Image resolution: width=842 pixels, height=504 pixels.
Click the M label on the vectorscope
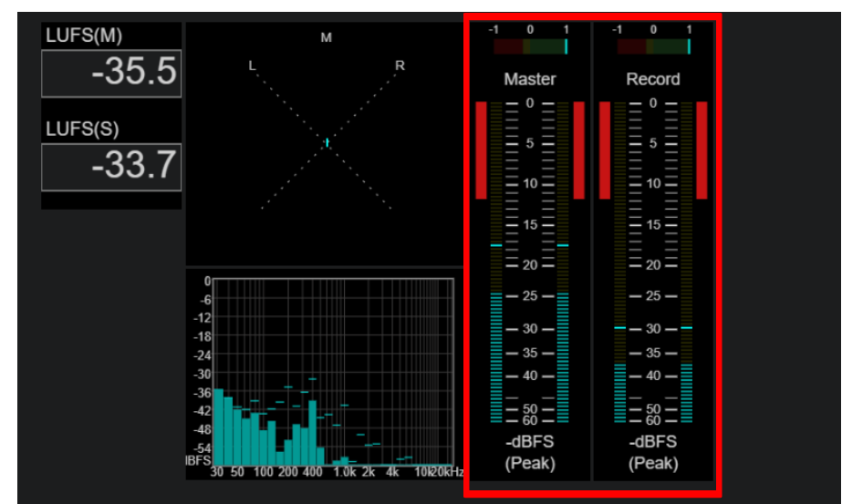(x=326, y=37)
